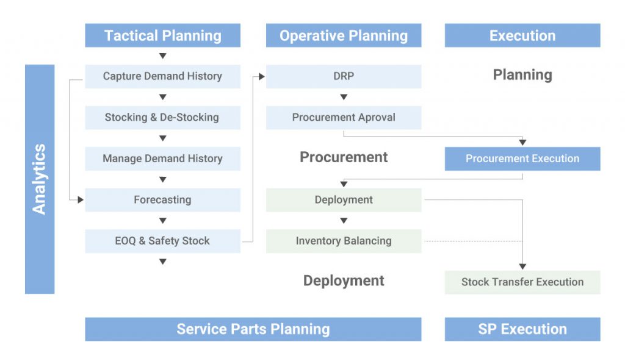Select the Capture Demand History box
Viewport: 625px width, 364px height.
point(162,76)
